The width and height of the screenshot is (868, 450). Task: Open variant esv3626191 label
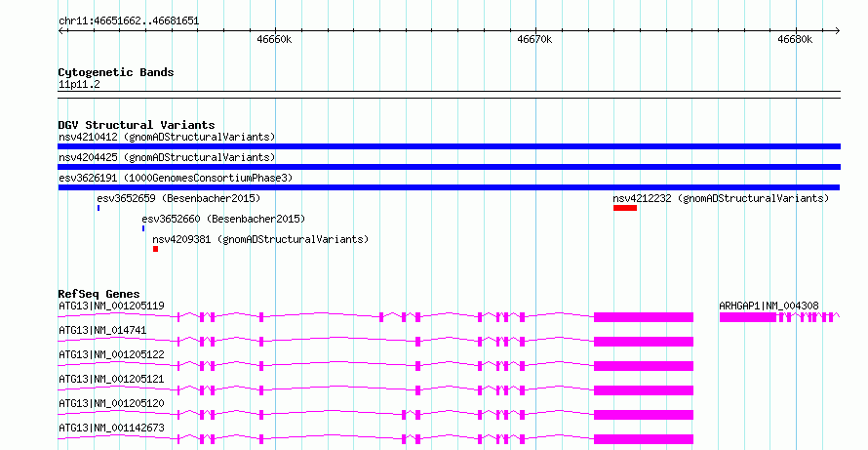coord(176,178)
